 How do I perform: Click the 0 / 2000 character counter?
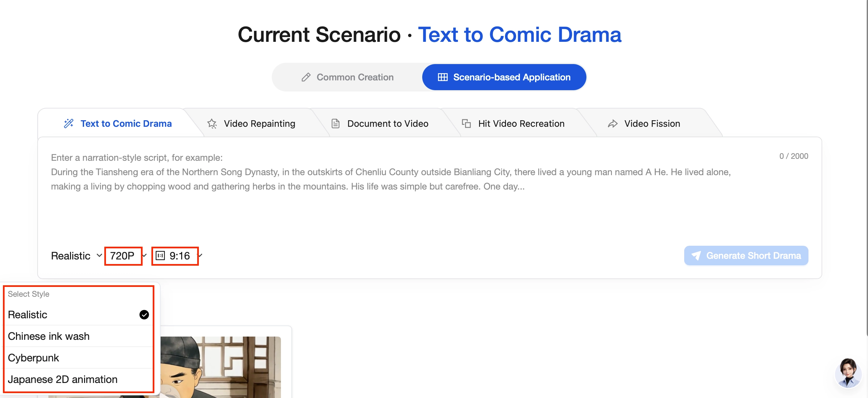pyautogui.click(x=793, y=156)
